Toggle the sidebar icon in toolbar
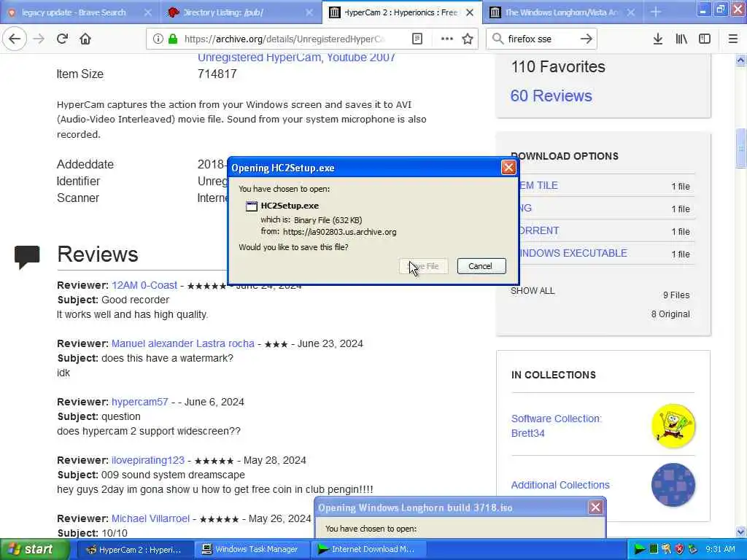Screen dimensions: 747x560 click(705, 39)
